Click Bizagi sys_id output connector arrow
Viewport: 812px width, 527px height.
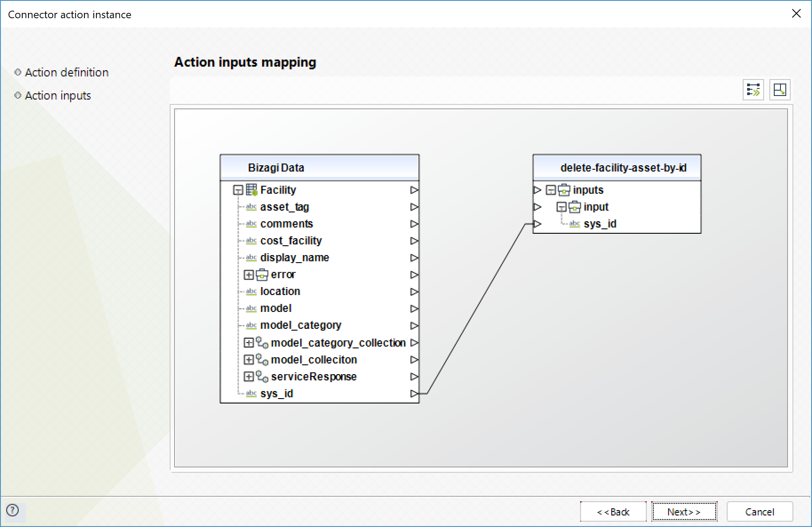point(414,393)
